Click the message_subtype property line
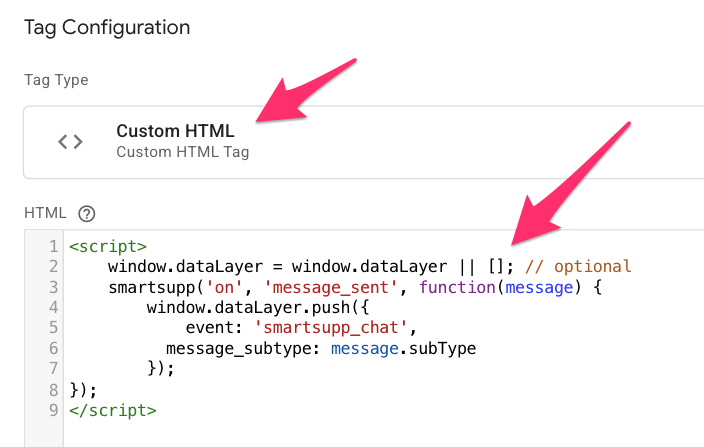The width and height of the screenshot is (704, 447). (321, 348)
